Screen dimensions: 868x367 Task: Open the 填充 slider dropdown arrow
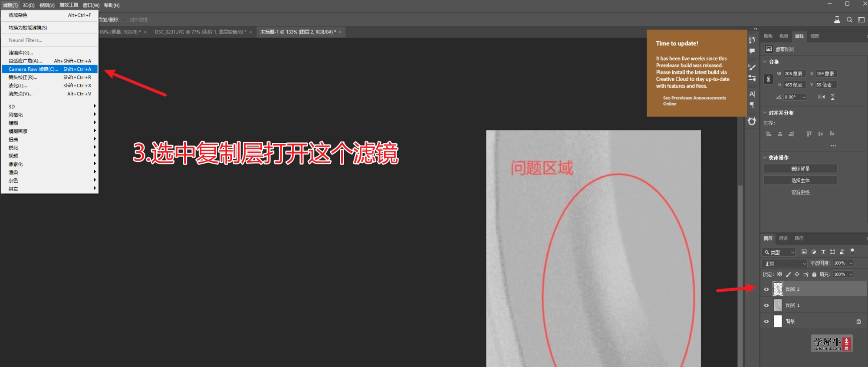click(851, 274)
